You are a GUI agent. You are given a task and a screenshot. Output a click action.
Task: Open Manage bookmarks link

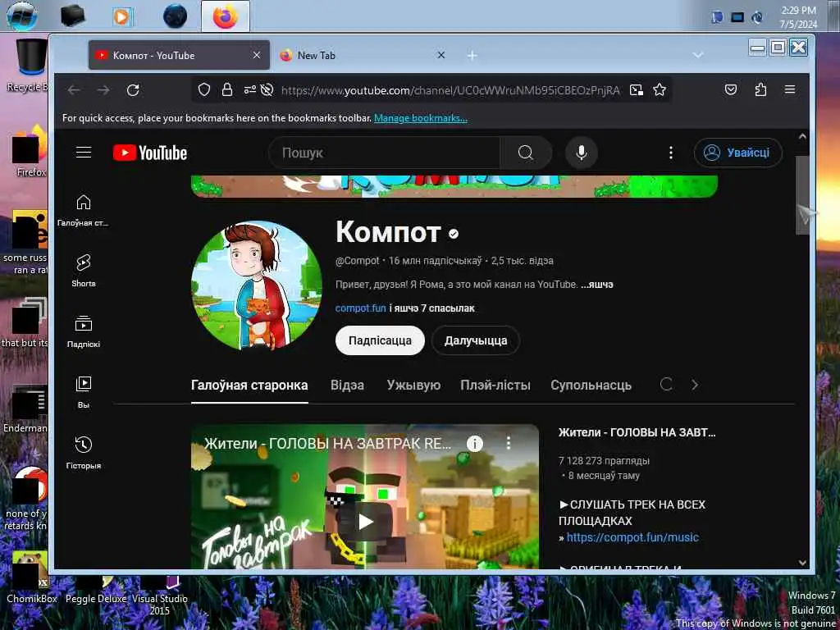(421, 118)
